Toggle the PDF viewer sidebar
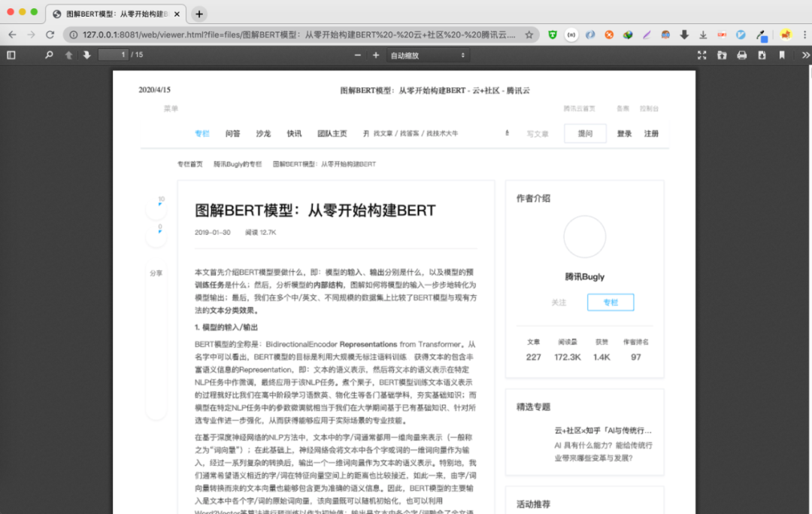812x514 pixels. (11, 55)
